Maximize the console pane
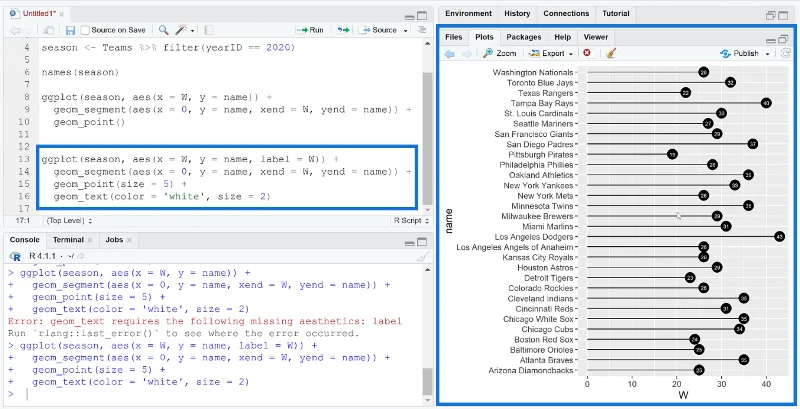This screenshot has width=800, height=409. click(x=422, y=242)
